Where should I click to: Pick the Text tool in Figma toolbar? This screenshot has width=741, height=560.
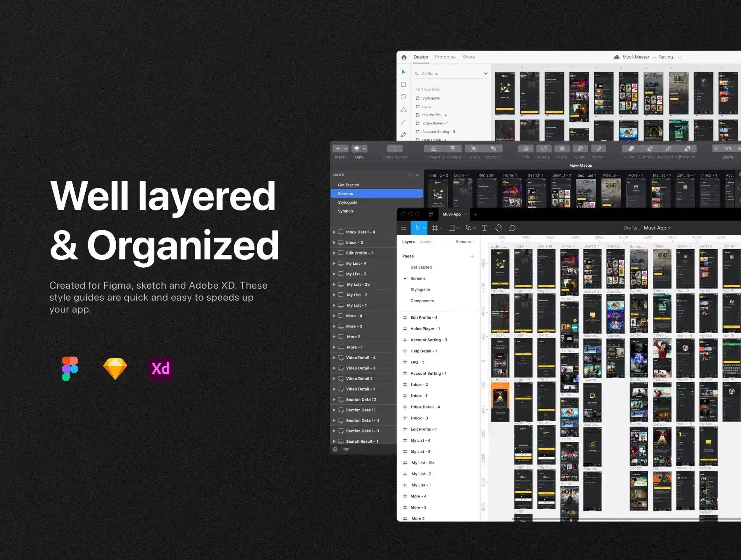coord(484,228)
